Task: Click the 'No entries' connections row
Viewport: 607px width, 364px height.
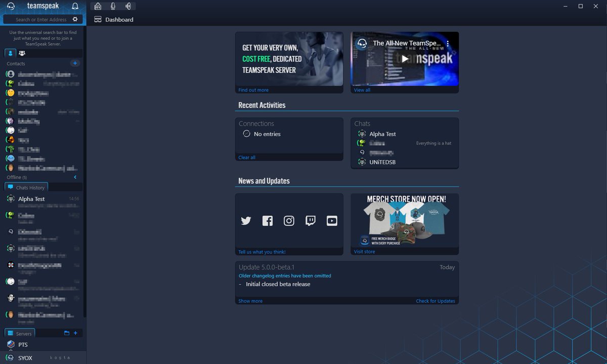Action: coord(262,134)
